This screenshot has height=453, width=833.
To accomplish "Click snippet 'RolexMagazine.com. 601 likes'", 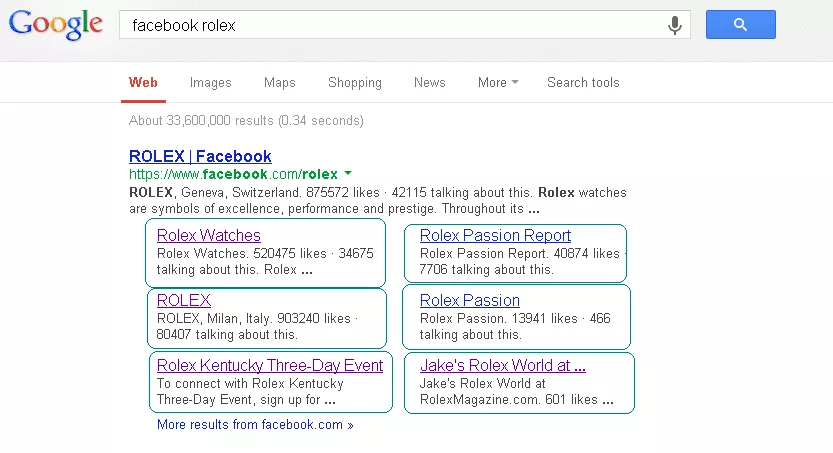I will point(509,399).
